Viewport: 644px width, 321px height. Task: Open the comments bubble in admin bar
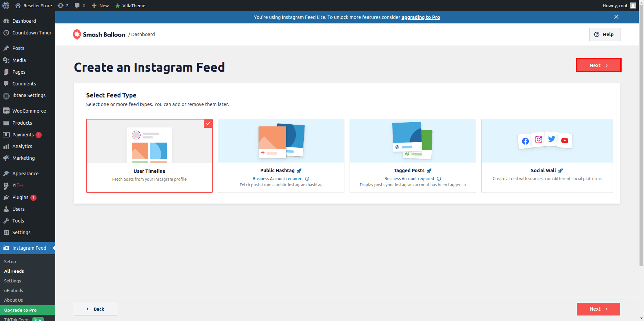(80, 6)
